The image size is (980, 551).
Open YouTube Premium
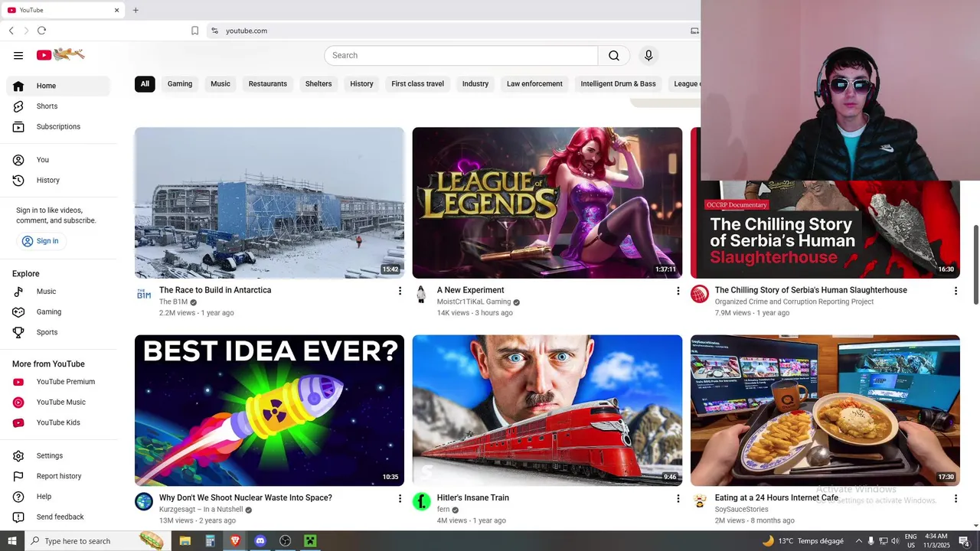click(58, 382)
